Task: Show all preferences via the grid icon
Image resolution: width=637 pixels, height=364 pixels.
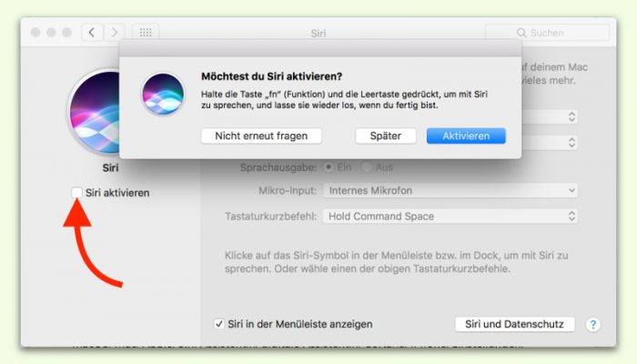Action: point(146,33)
